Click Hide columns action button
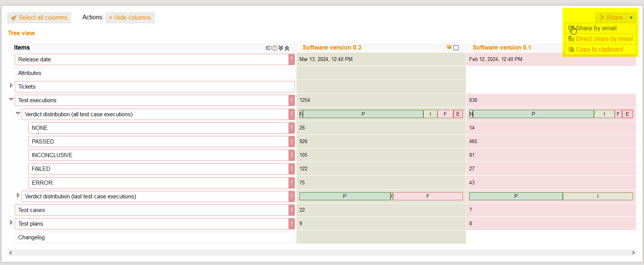 [130, 18]
